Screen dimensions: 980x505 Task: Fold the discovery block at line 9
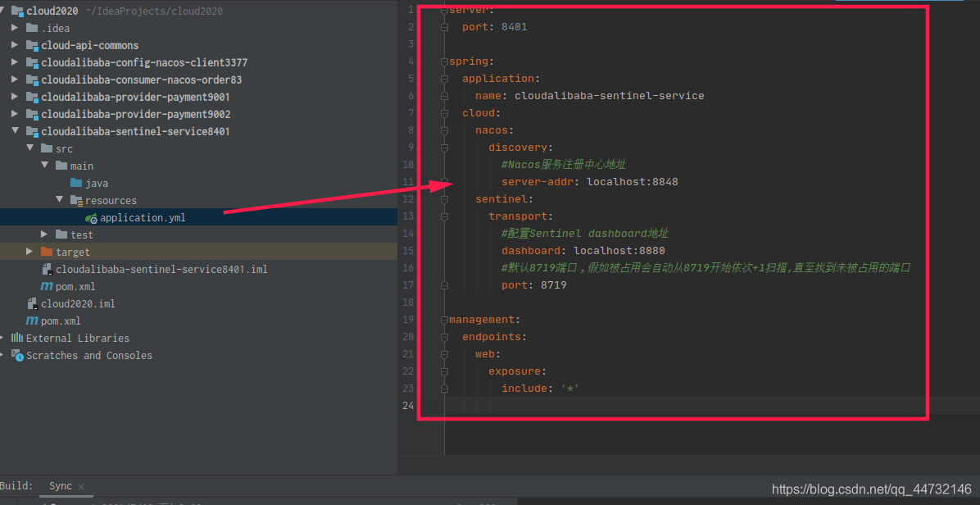[x=444, y=148]
